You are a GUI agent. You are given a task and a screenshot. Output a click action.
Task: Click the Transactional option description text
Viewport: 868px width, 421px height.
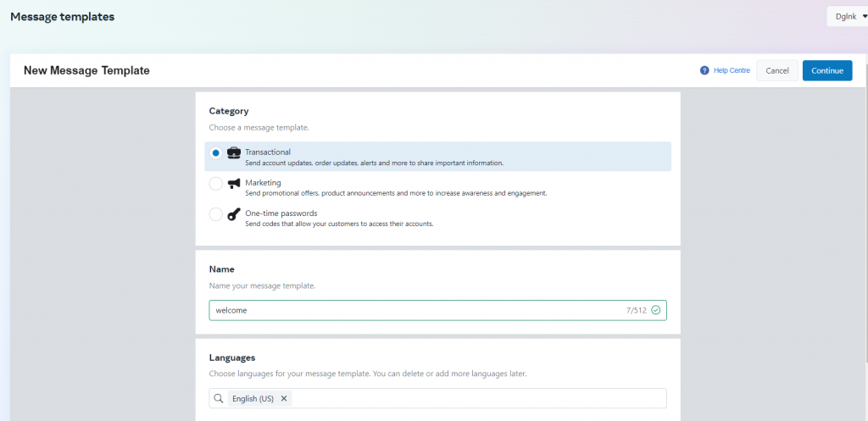coord(374,163)
